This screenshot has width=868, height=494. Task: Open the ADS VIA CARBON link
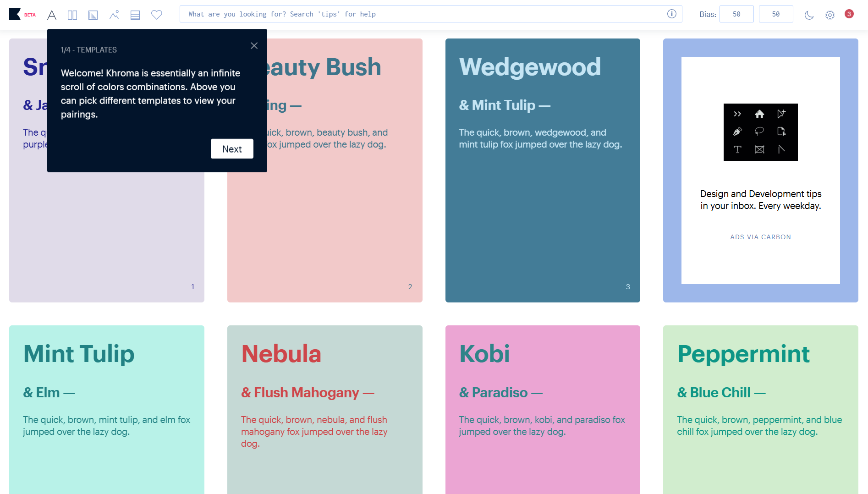click(x=761, y=237)
